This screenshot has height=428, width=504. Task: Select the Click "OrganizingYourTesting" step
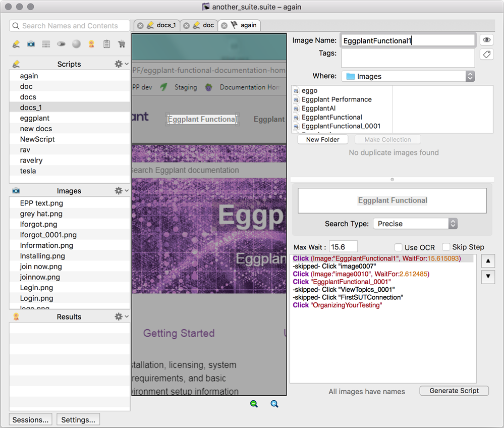(x=382, y=305)
